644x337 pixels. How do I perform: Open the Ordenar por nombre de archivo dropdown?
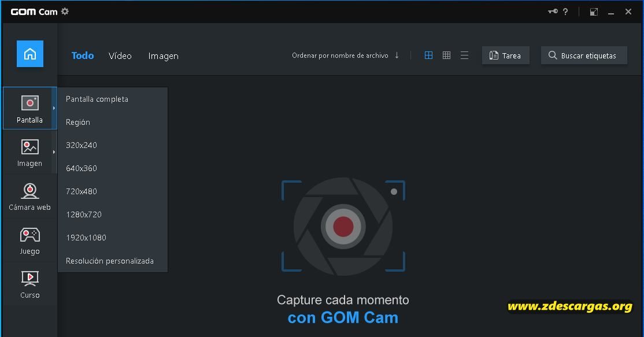(340, 55)
